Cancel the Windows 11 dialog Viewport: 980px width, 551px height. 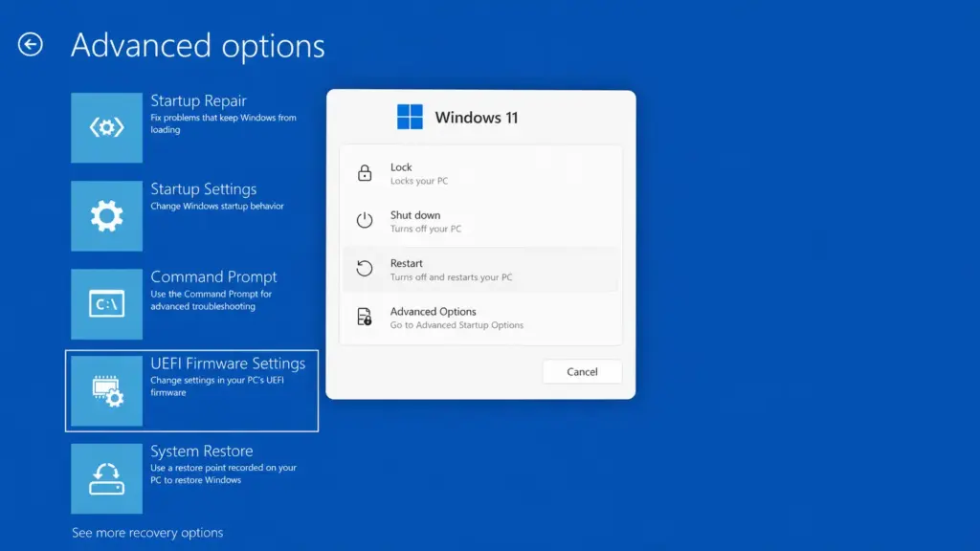point(582,372)
